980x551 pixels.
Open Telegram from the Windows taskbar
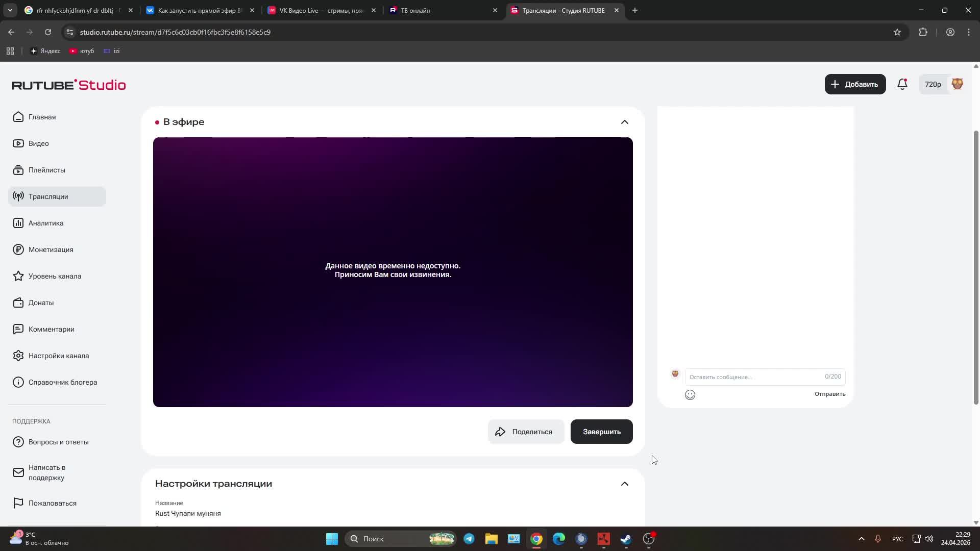click(x=469, y=539)
